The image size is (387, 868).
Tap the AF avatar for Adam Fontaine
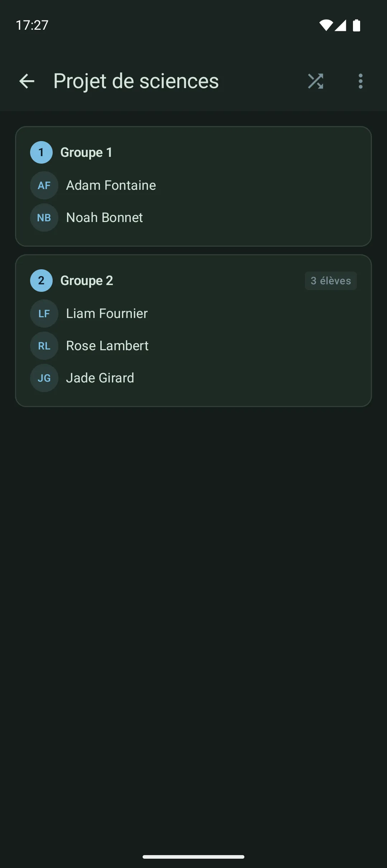click(44, 185)
